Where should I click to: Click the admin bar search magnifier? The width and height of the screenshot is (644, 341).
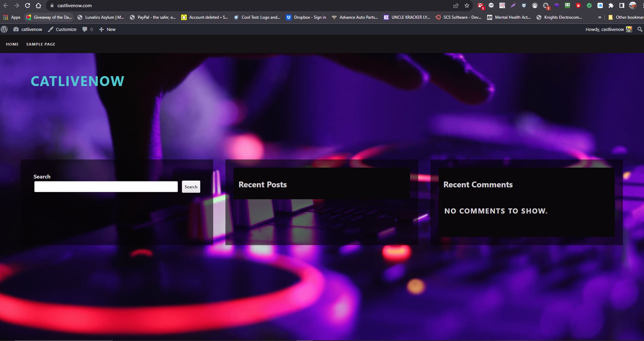click(640, 29)
